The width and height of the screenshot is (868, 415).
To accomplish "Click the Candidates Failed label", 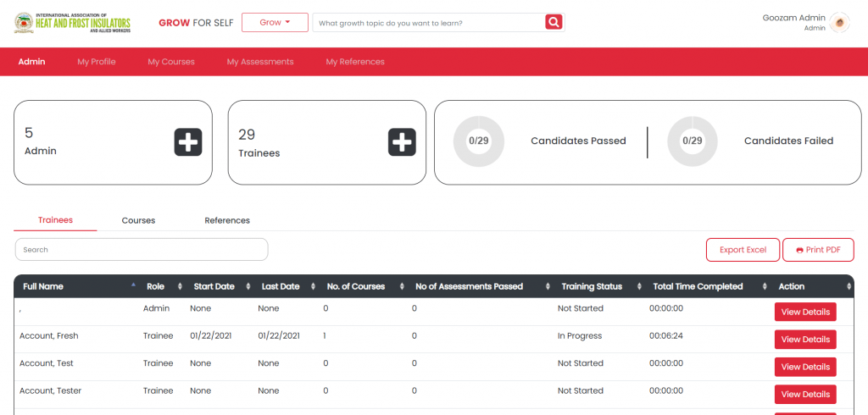I will click(789, 141).
